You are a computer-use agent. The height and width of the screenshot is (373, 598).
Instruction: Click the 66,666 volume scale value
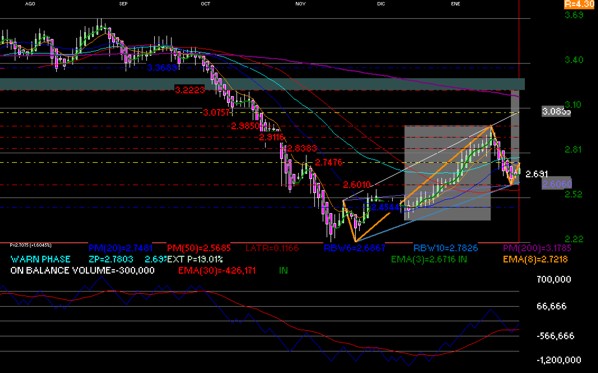551,306
